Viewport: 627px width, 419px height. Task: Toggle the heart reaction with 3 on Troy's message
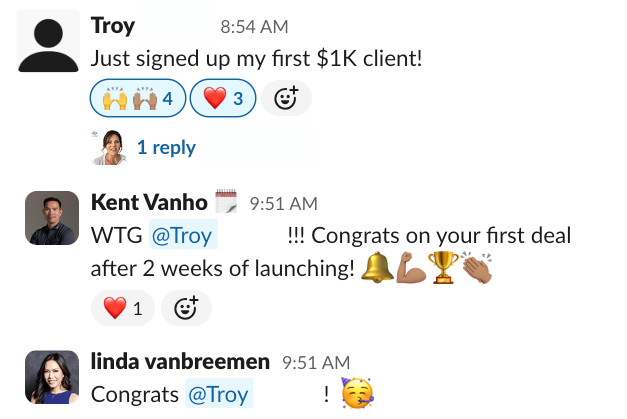coord(223,98)
